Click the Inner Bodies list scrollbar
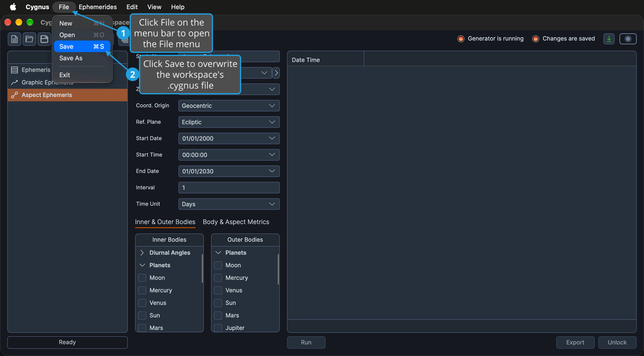The width and height of the screenshot is (644, 356). 202,268
